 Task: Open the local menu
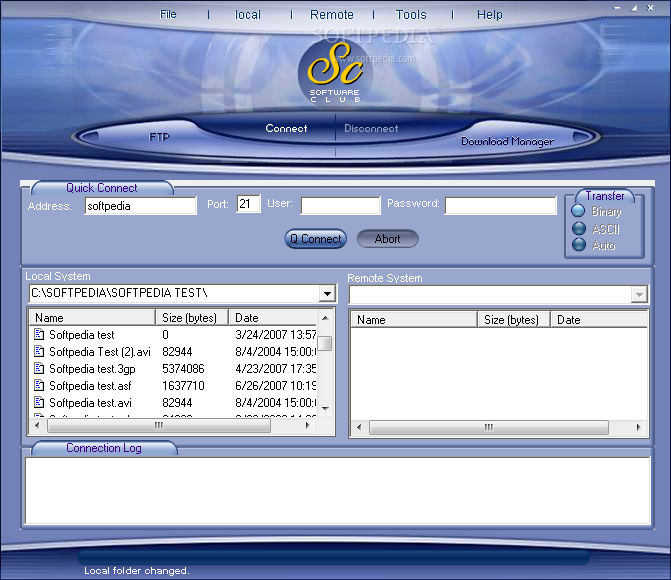(248, 15)
